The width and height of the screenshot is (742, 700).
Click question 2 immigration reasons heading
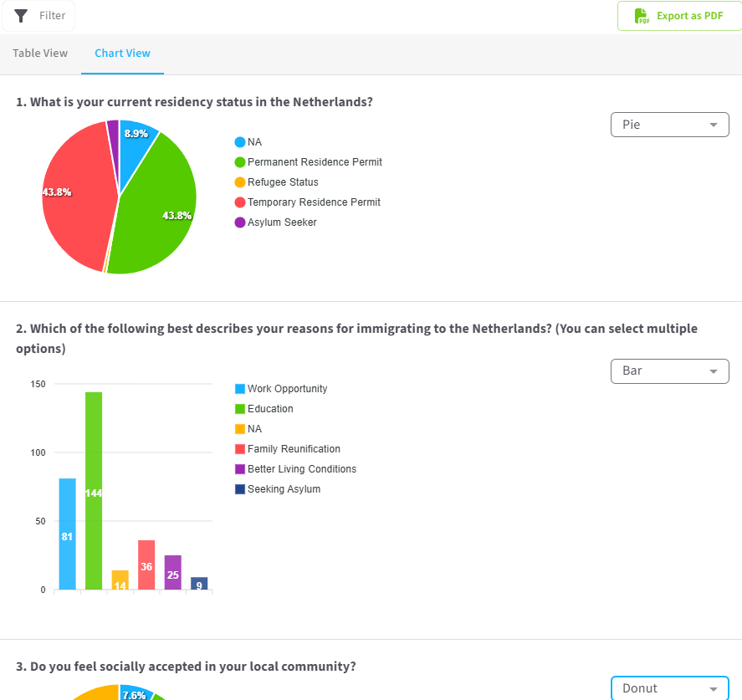tap(357, 338)
